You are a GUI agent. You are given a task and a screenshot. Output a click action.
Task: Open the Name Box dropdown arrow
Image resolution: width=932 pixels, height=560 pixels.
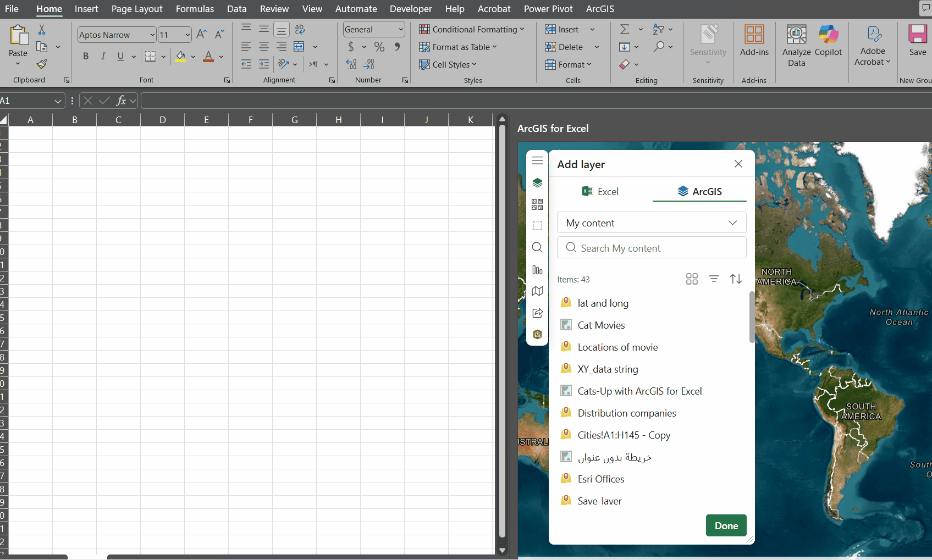pyautogui.click(x=58, y=101)
